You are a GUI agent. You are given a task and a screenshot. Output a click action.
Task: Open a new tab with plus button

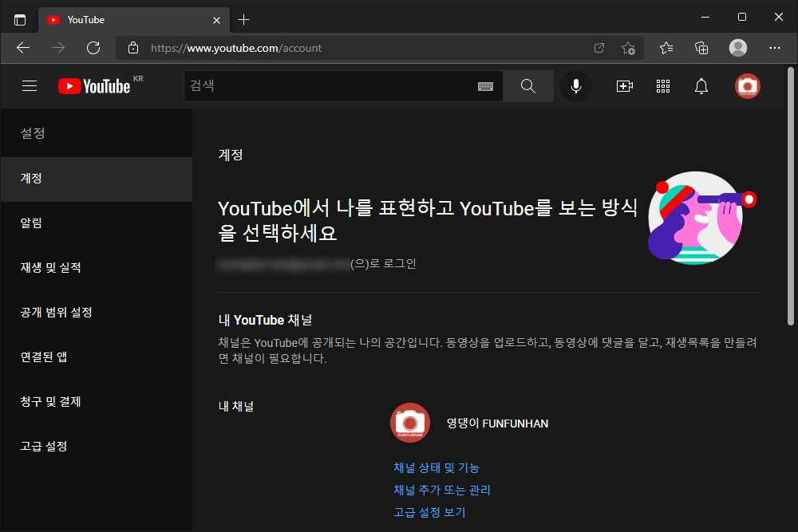243,20
